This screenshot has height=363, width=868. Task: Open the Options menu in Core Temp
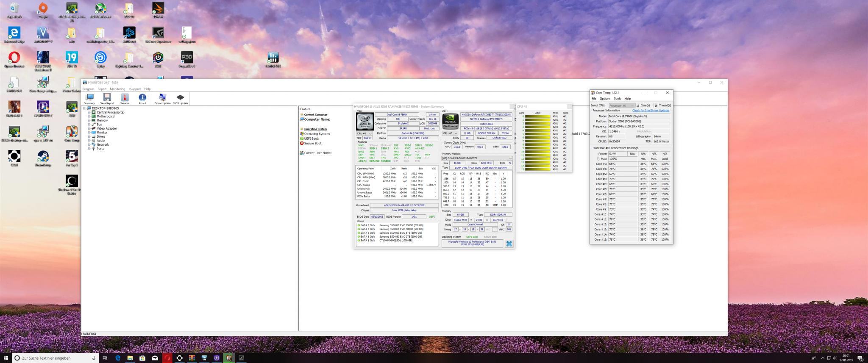[x=605, y=99]
